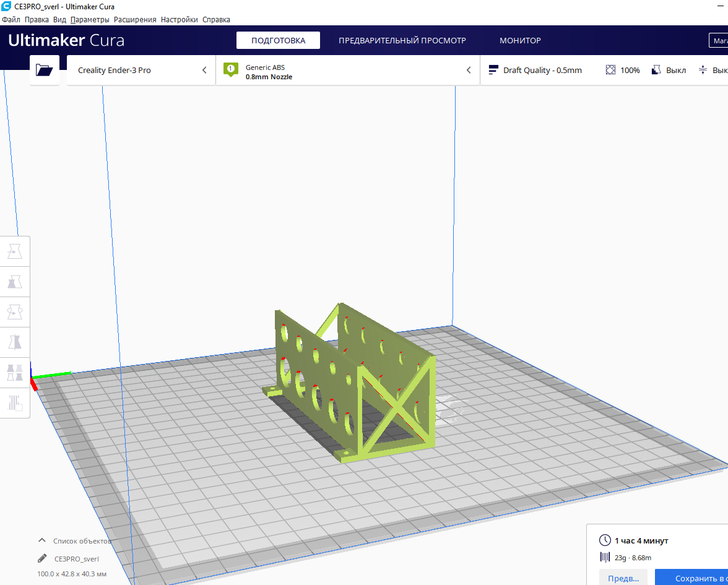Select the Per Model Settings tool
728x585 pixels.
[x=15, y=373]
